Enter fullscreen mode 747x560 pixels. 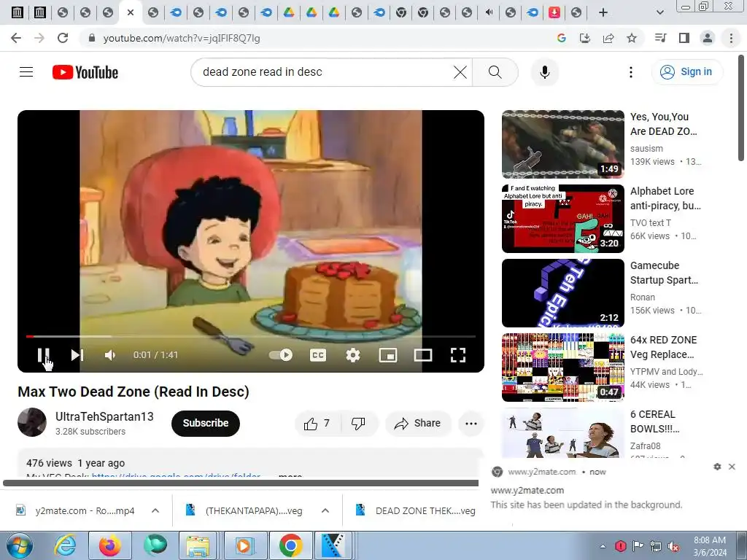[458, 355]
